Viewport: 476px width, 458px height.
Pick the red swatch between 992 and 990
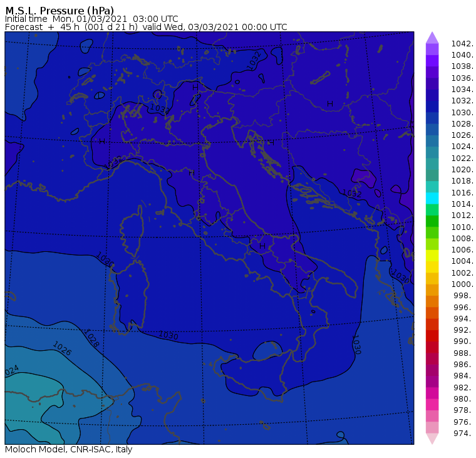(x=432, y=336)
